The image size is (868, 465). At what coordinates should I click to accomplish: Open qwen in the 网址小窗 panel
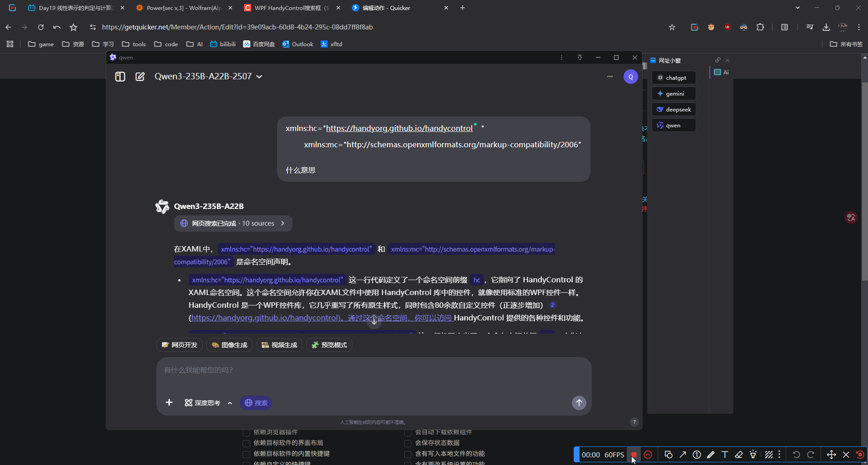tap(673, 125)
